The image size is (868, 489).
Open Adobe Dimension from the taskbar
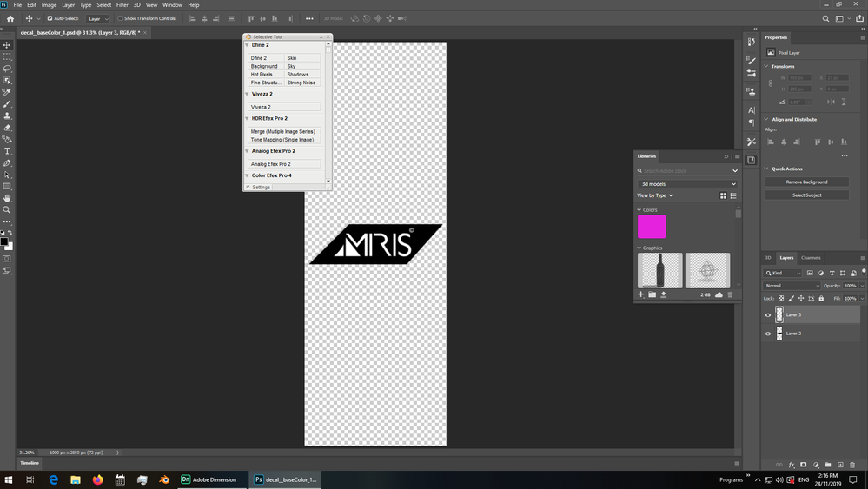209,479
